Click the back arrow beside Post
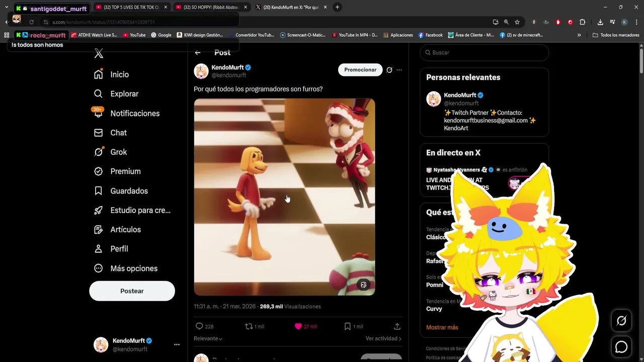This screenshot has width=644, height=362. tap(198, 53)
